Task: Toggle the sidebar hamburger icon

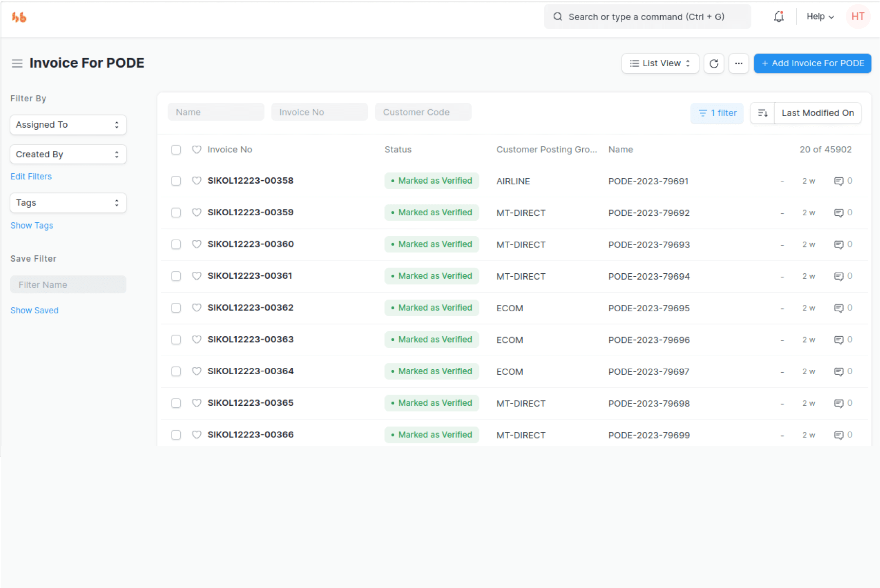Action: pyautogui.click(x=17, y=63)
